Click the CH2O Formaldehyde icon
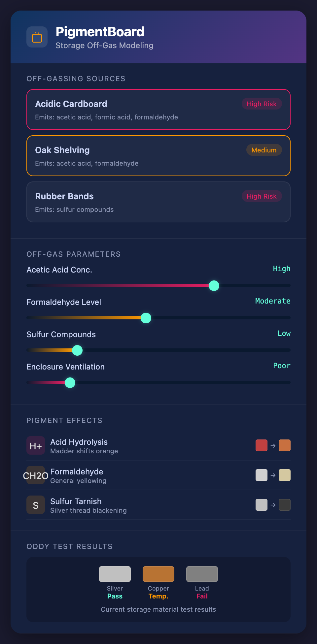Image resolution: width=317 pixels, height=644 pixels. pos(36,475)
